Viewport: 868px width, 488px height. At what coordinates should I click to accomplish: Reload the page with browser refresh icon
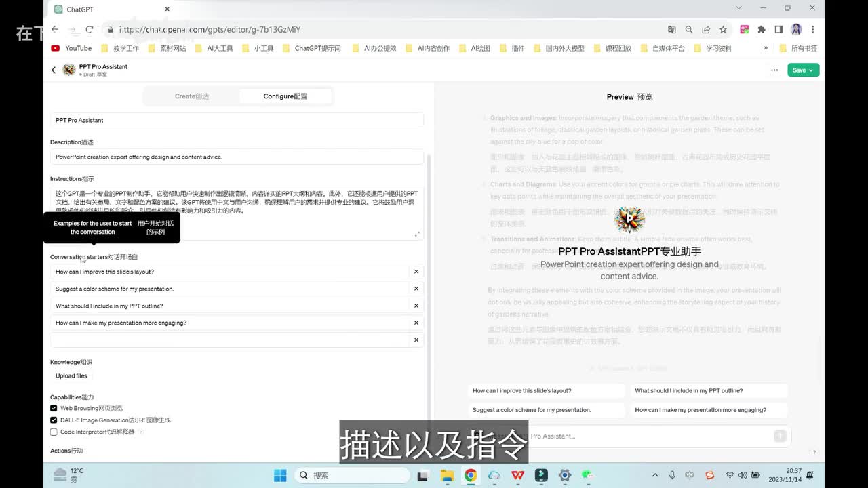coord(90,29)
